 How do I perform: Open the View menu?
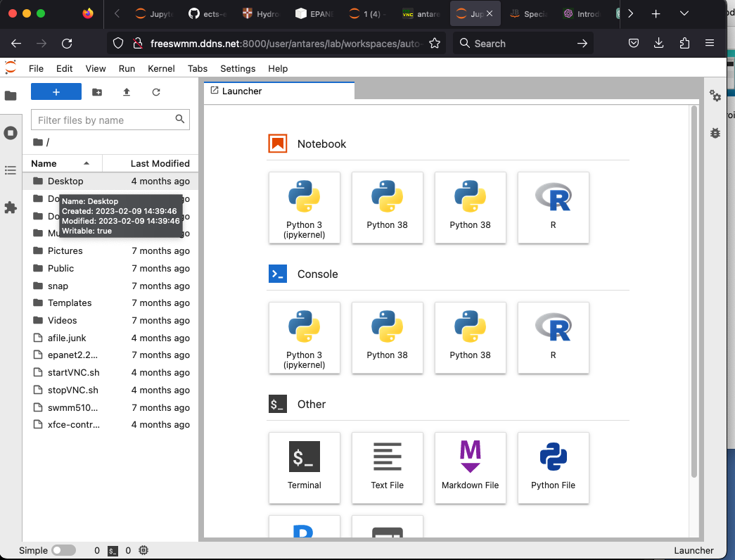click(96, 68)
